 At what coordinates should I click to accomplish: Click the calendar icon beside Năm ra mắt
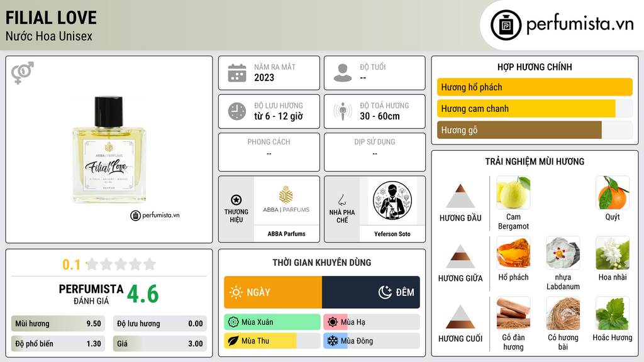[237, 73]
